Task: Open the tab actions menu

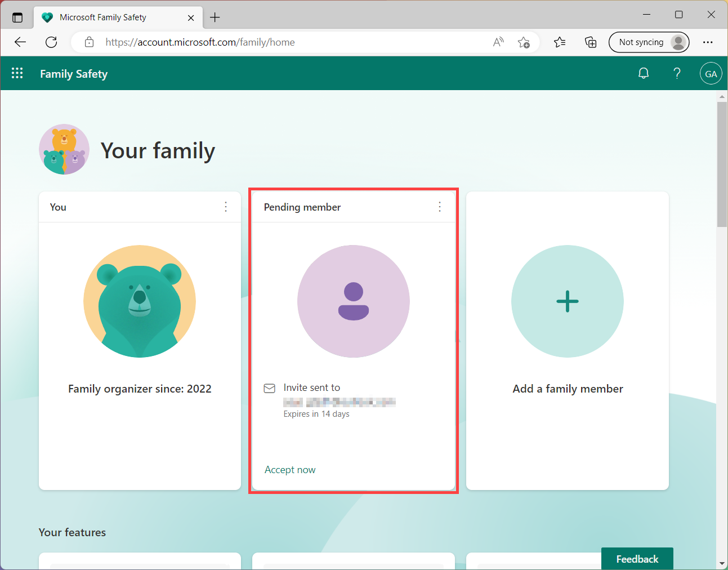Action: point(17,17)
